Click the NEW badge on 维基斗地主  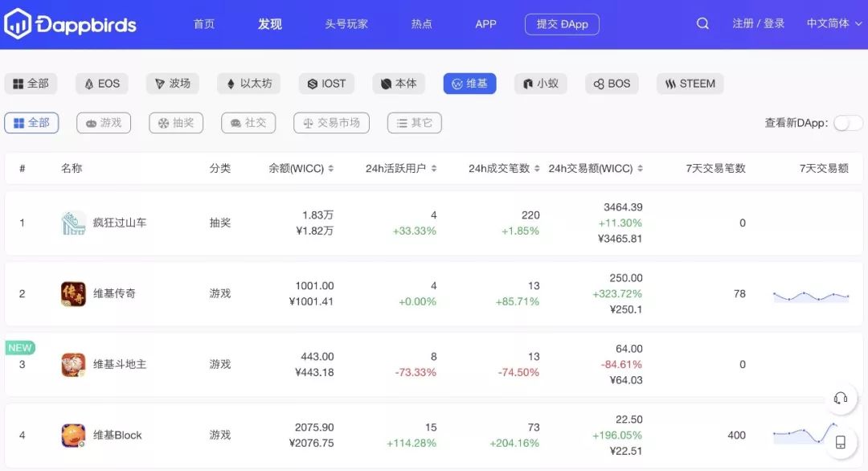[x=20, y=347]
